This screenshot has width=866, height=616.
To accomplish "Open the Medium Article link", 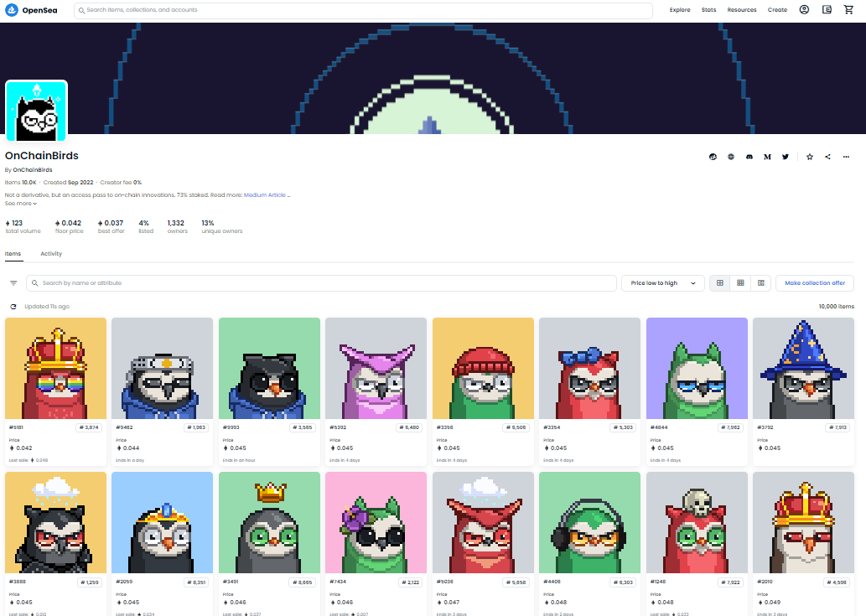I will [265, 194].
